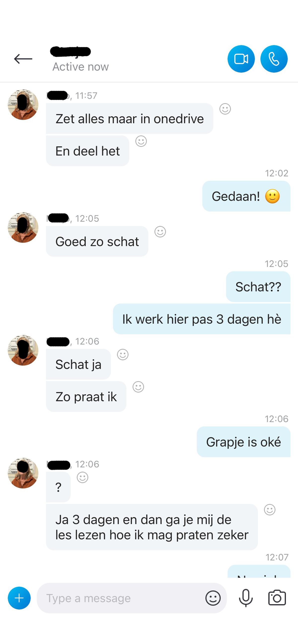Tap the sender avatar next to 11:57 message
Screen dimensions: 298x644
(x=23, y=104)
